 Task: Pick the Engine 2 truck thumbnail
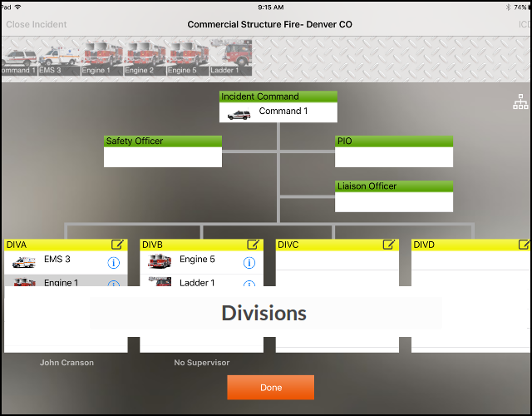(145, 58)
